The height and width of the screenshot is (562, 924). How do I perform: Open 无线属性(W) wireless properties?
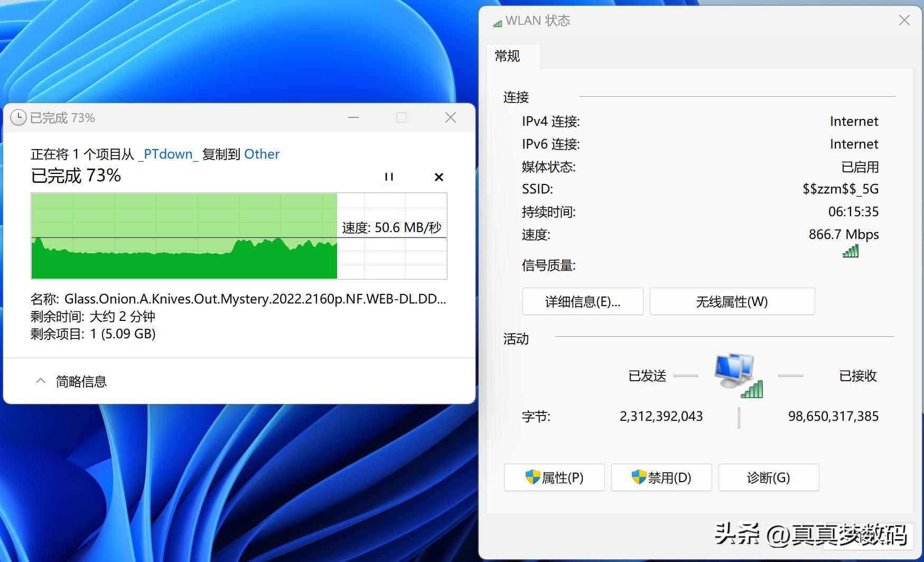pos(732,301)
